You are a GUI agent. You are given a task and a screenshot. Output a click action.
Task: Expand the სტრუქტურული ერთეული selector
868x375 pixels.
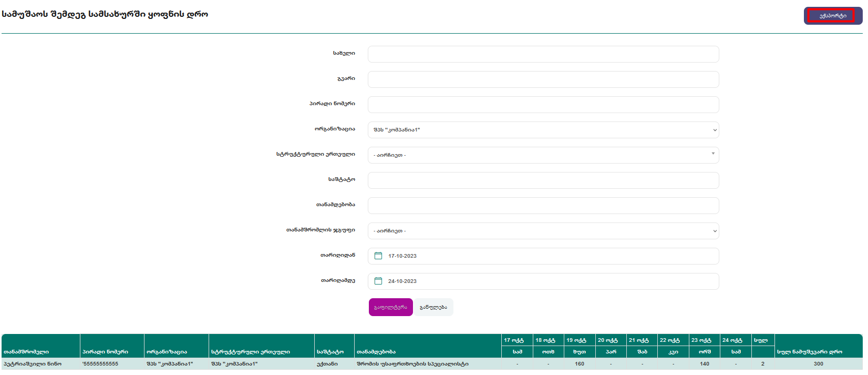(543, 155)
